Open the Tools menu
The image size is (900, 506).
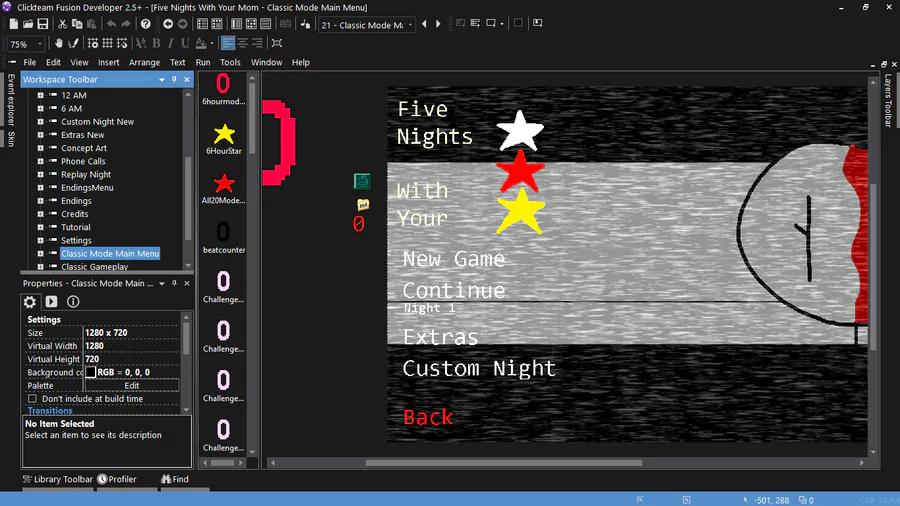(230, 63)
